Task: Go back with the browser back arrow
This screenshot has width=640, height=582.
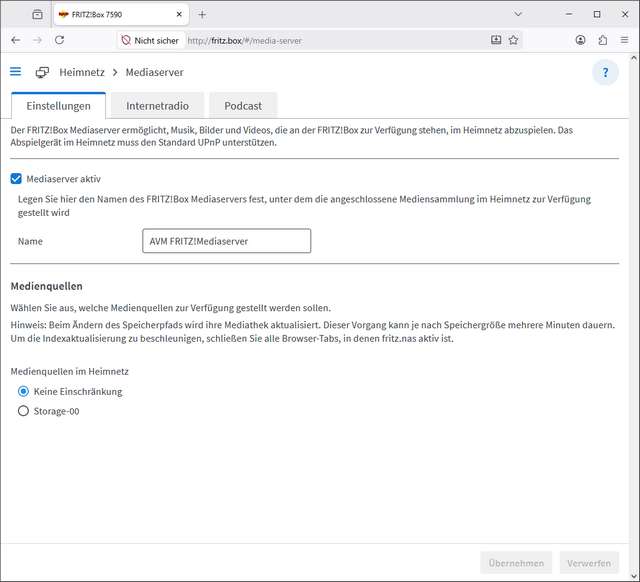Action: point(16,40)
